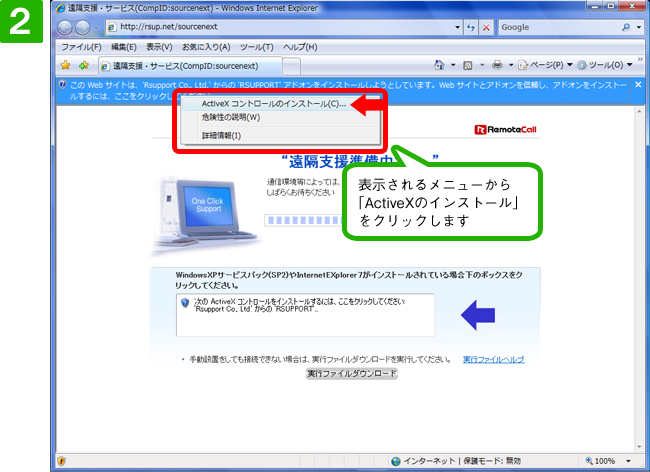Click the One Click Support computer image
This screenshot has width=650, height=472.
(x=206, y=215)
